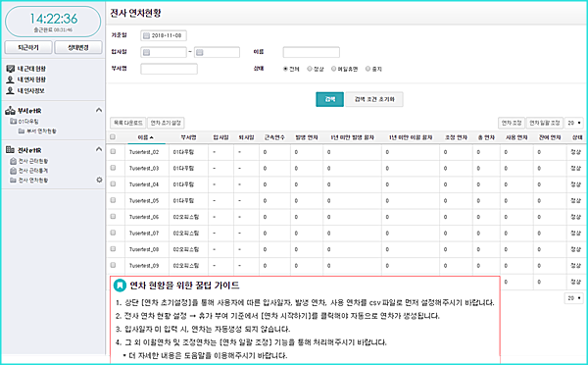This screenshot has width=588, height=365.
Task: Check the box for Tusertest_05
Action: pyautogui.click(x=113, y=200)
